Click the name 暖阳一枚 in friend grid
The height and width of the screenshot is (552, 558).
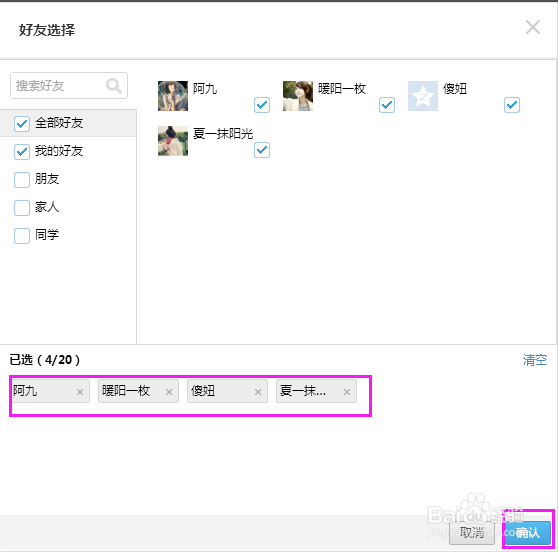pyautogui.click(x=342, y=89)
